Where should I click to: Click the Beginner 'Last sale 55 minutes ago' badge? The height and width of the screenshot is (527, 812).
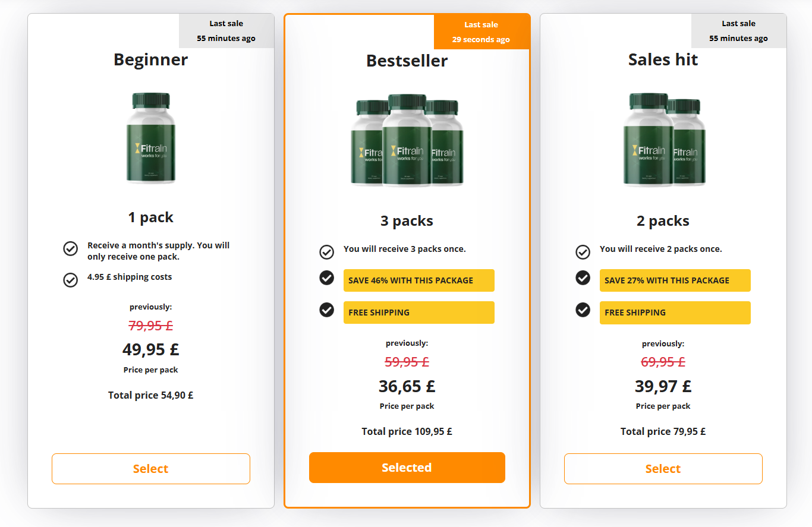(226, 31)
